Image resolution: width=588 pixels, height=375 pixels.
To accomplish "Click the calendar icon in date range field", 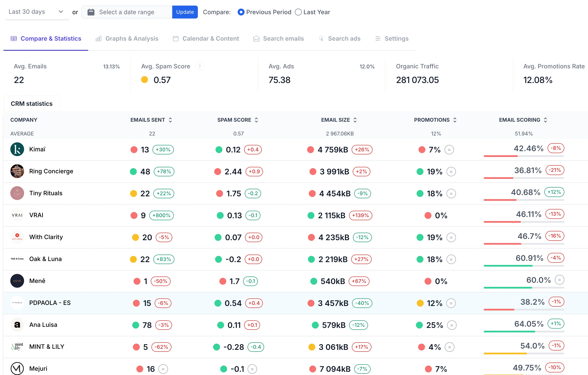I will pyautogui.click(x=91, y=12).
